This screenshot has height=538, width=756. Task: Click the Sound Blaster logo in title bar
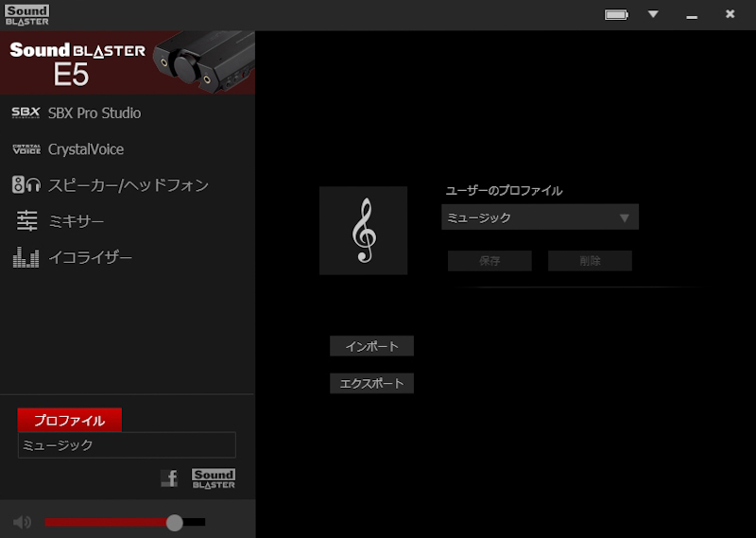click(27, 15)
